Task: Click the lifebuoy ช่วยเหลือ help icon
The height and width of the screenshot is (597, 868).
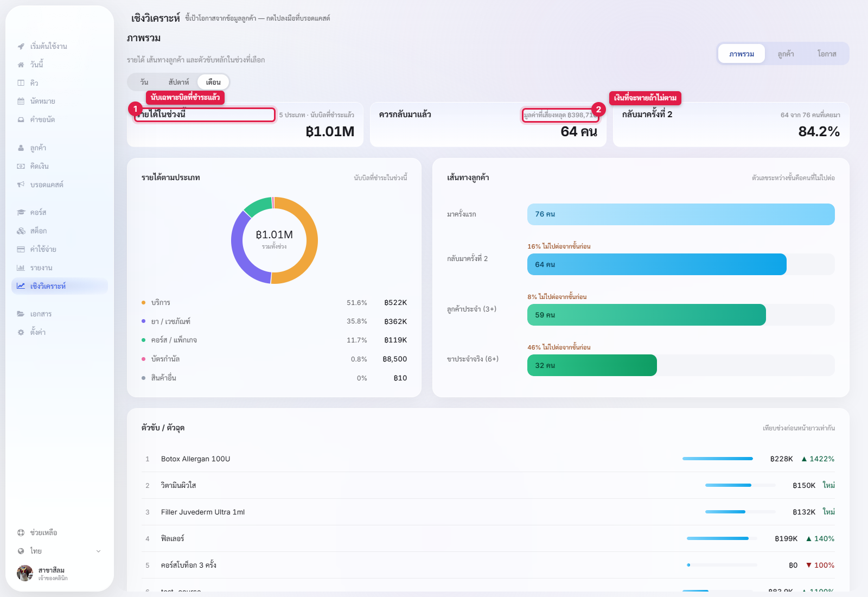Action: [x=21, y=532]
